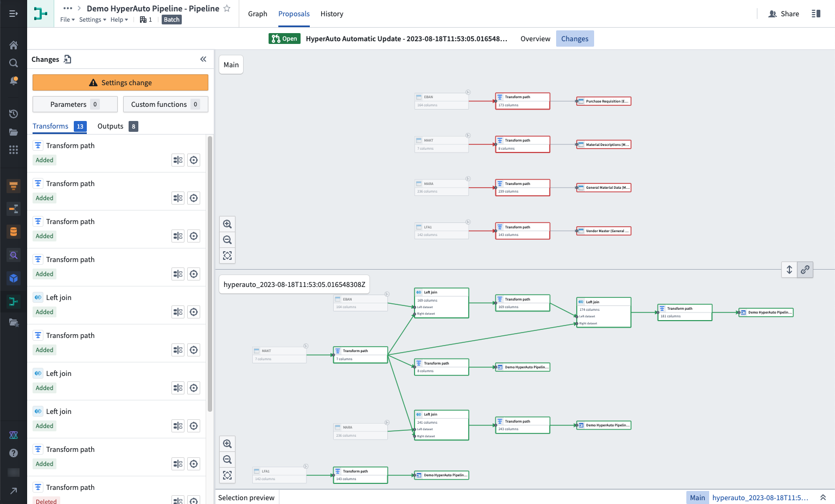Star the Demo HyperAuto Pipeline as a favorite

[x=227, y=8]
